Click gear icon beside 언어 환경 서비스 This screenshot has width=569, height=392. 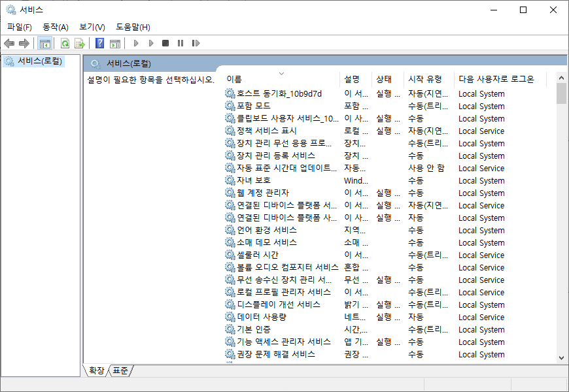tap(230, 230)
